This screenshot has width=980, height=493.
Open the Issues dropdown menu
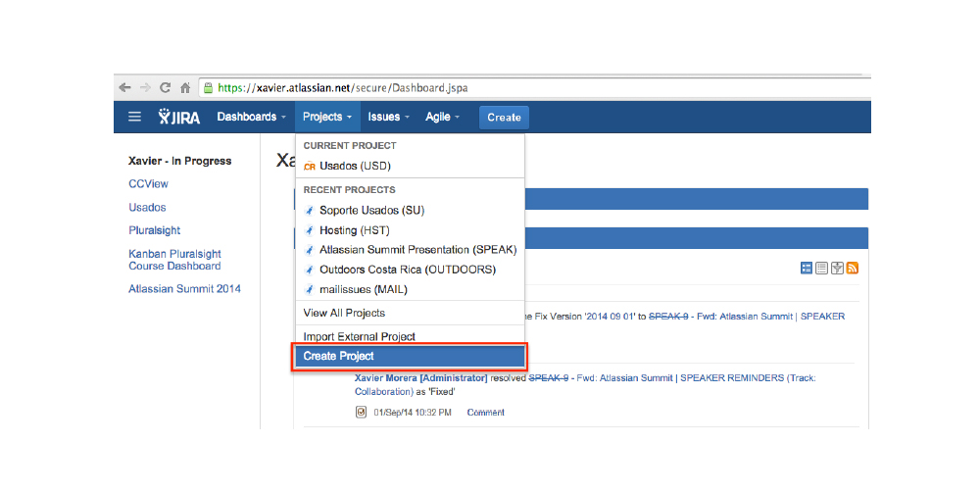coord(389,117)
